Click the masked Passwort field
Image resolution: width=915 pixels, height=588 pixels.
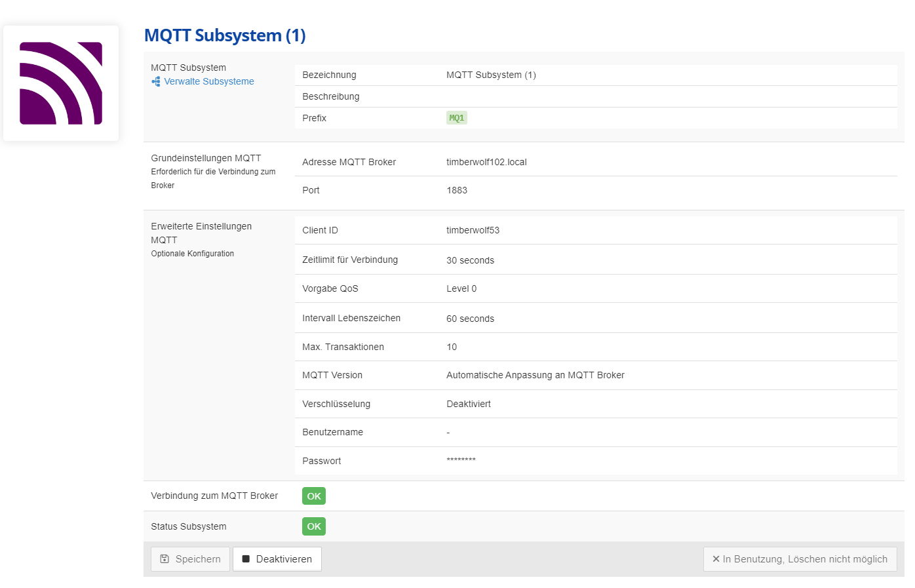coord(461,460)
